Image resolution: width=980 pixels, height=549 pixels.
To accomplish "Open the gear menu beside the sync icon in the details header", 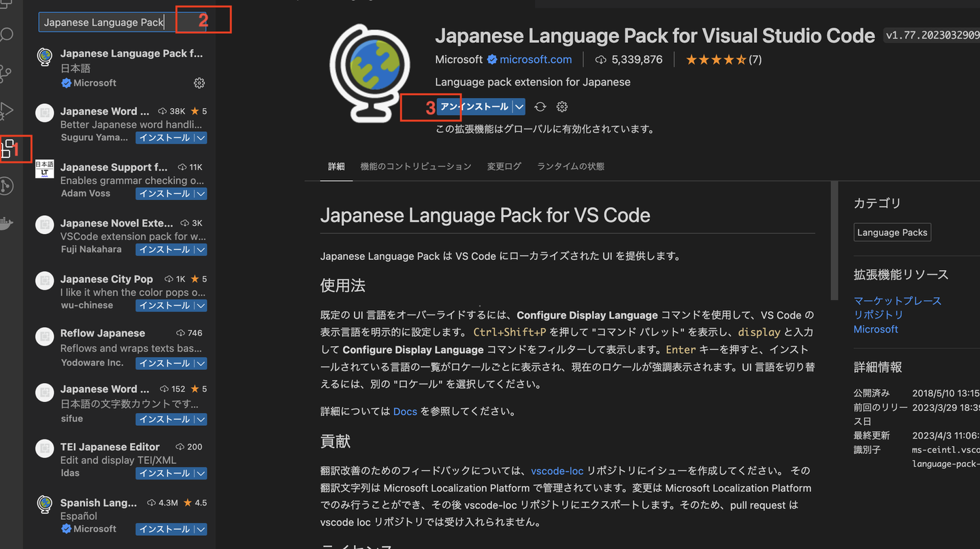I will (x=562, y=107).
